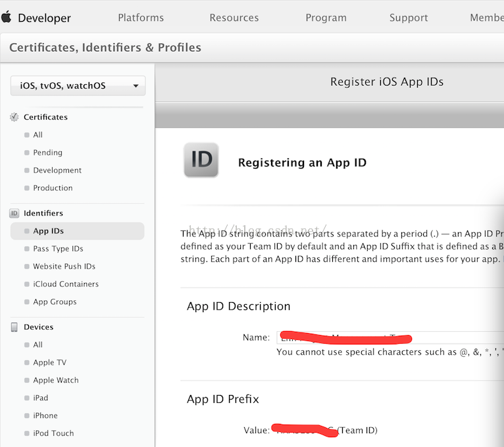Click the Apple logo icon

coord(7,17)
